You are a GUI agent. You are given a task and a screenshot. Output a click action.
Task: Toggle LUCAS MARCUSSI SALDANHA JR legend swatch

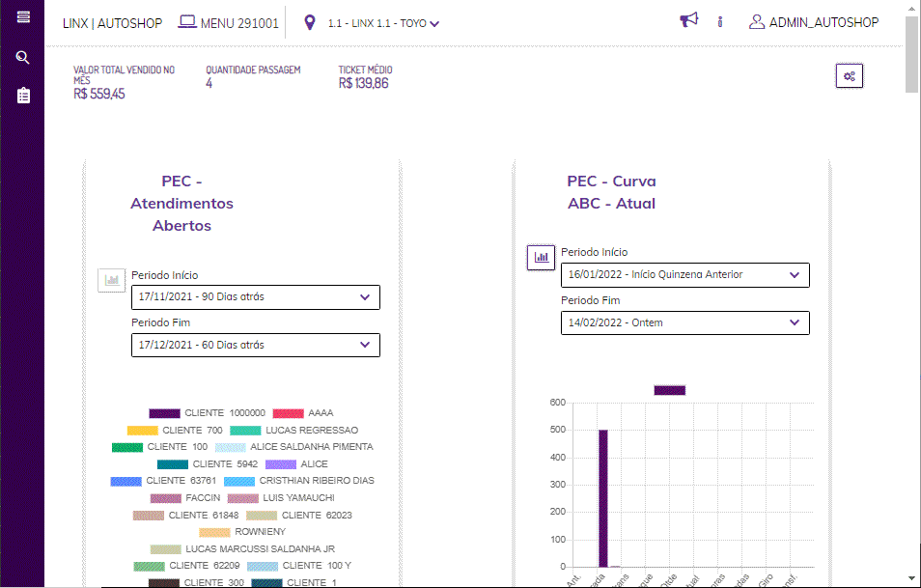[166, 549]
